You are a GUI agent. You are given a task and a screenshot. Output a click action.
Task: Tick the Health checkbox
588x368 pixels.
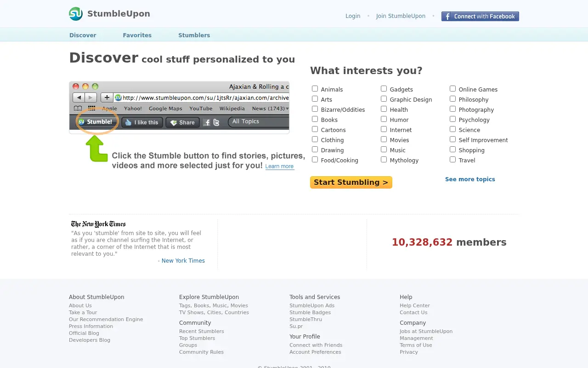[x=384, y=109]
